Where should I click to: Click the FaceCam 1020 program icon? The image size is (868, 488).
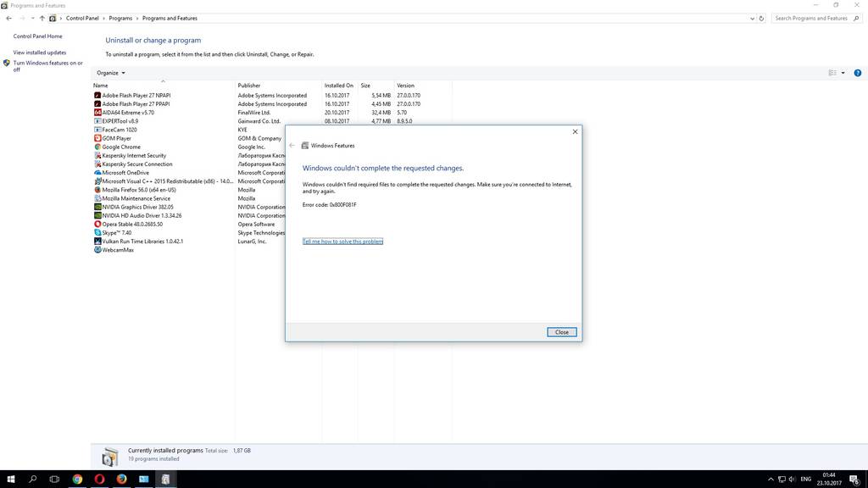pos(97,130)
